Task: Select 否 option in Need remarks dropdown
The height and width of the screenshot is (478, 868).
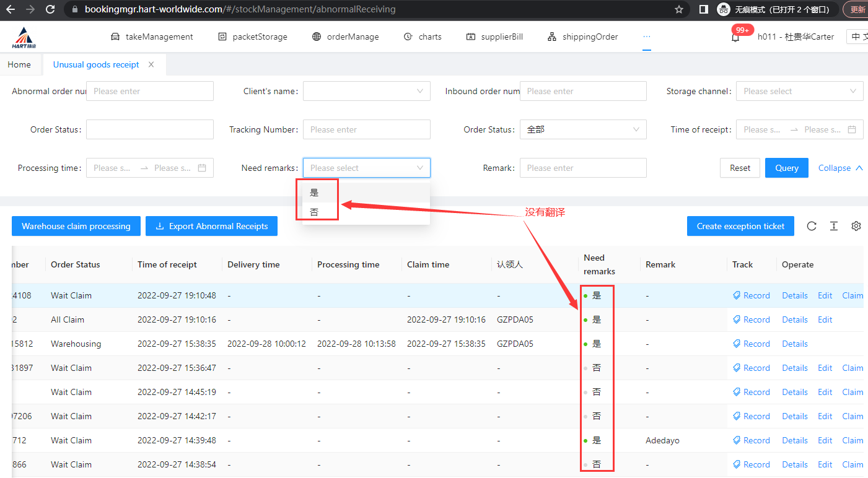Action: [315, 212]
